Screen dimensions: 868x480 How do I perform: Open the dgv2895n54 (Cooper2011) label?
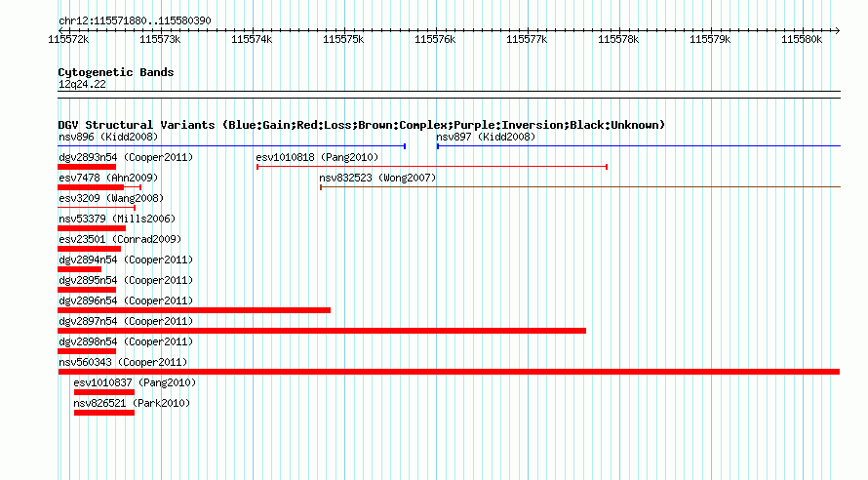coord(126,280)
